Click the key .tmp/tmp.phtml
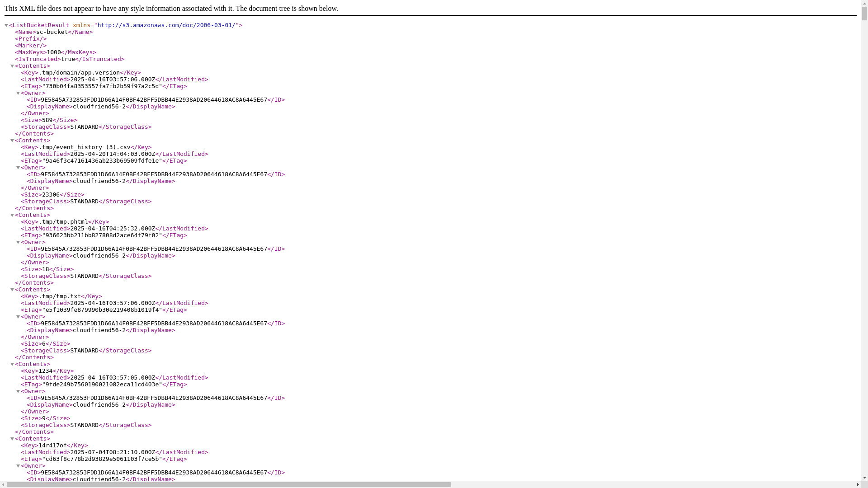The height and width of the screenshot is (488, 868). point(63,222)
